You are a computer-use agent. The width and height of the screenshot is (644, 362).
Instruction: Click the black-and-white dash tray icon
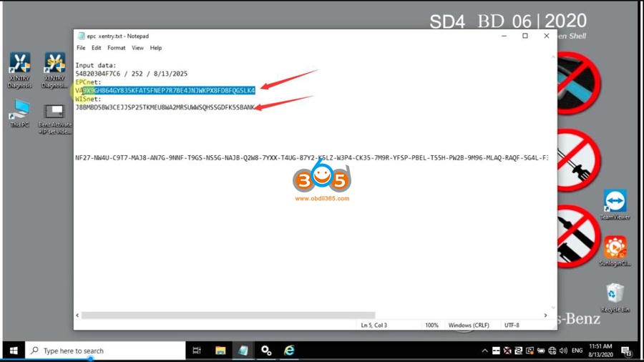point(496,351)
